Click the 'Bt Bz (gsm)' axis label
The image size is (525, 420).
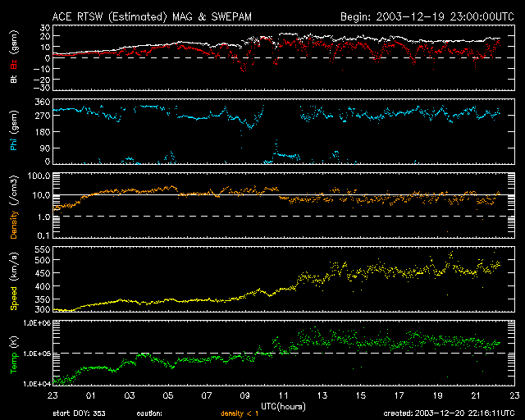pos(14,57)
